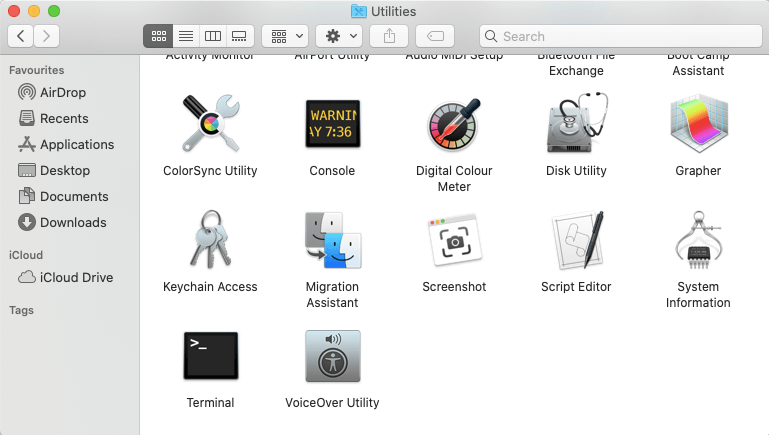Open the Disk Utility icon

tap(577, 123)
